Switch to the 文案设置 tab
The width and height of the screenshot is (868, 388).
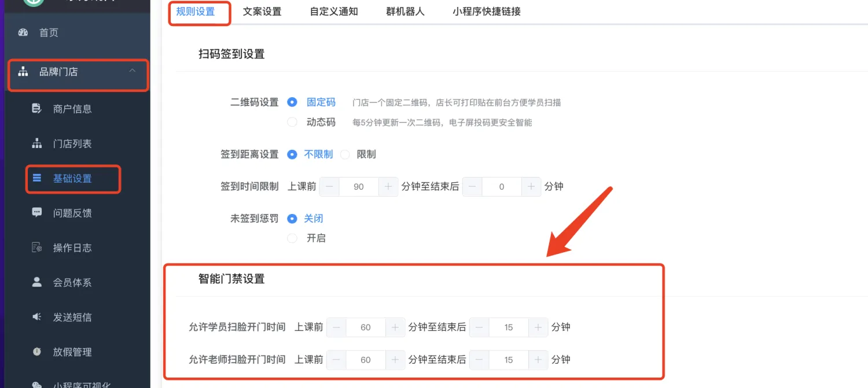(262, 12)
